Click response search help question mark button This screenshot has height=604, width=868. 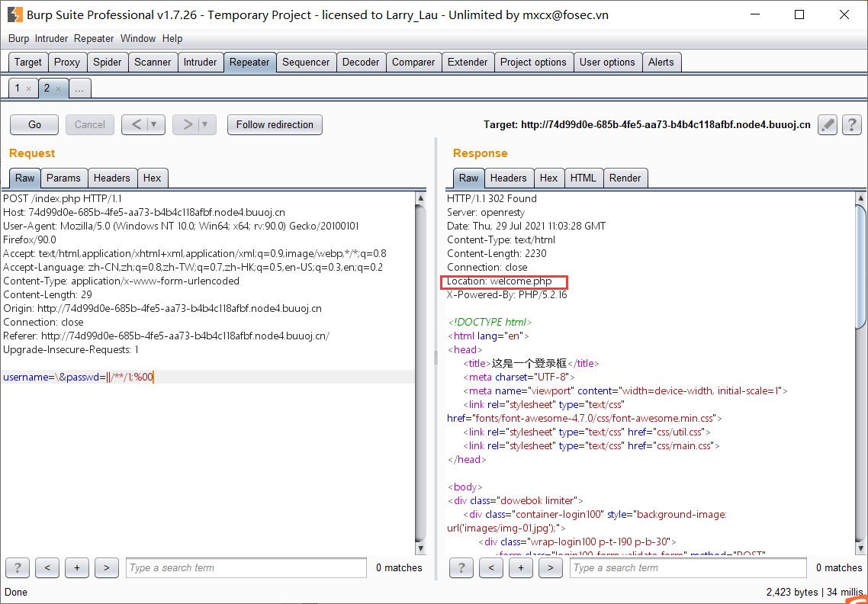point(461,567)
